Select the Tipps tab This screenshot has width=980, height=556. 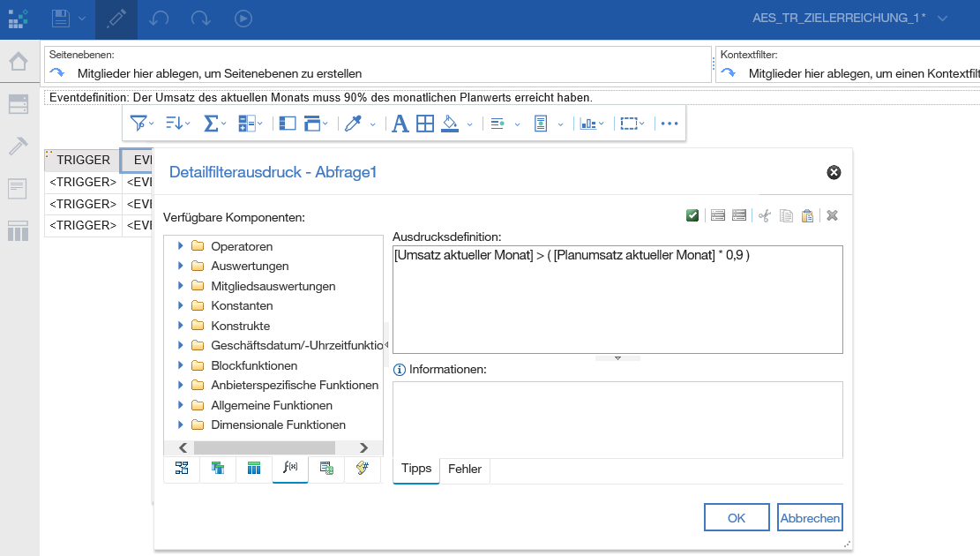[415, 469]
